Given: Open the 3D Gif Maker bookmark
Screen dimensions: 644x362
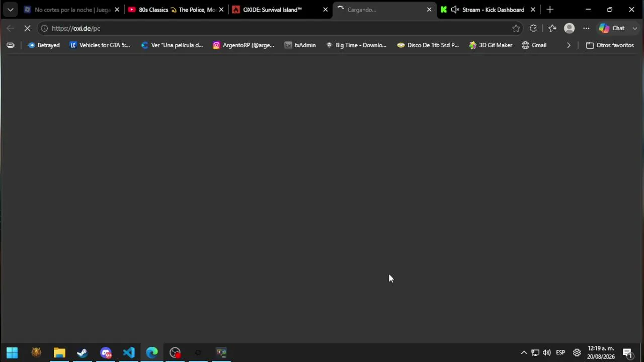Looking at the screenshot, I should coord(491,45).
